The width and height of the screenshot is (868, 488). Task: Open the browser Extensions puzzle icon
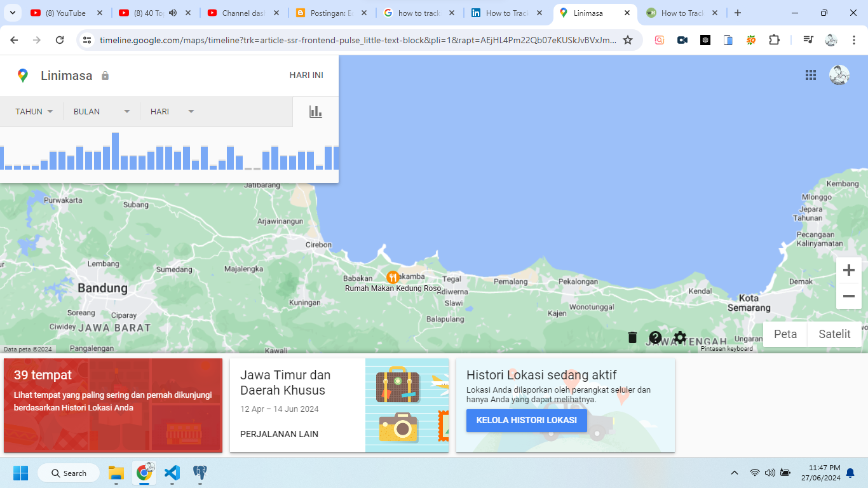pos(774,40)
